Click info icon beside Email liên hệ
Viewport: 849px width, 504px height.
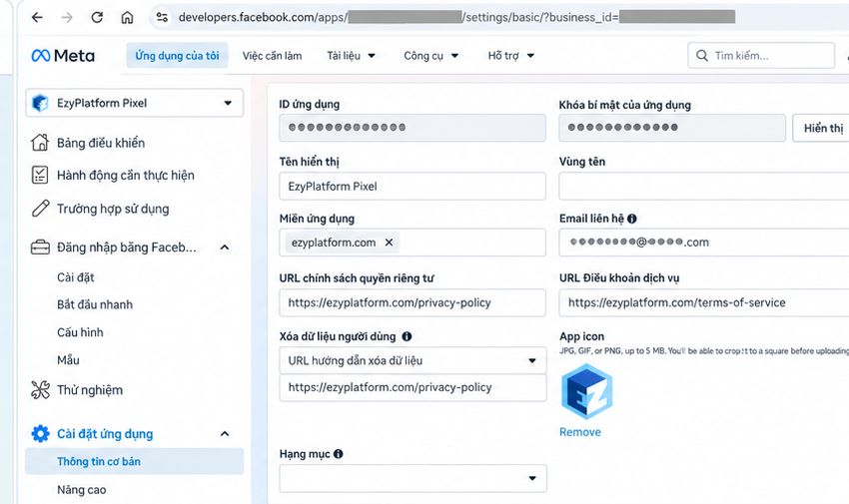(x=632, y=219)
